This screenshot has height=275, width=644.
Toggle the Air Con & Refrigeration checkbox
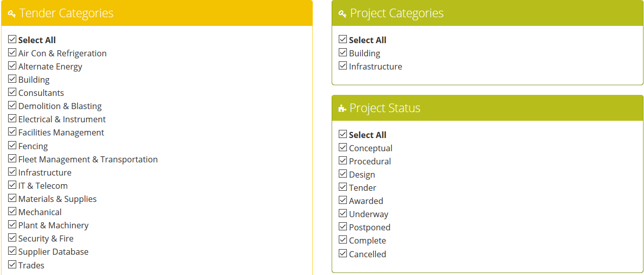[x=12, y=52]
